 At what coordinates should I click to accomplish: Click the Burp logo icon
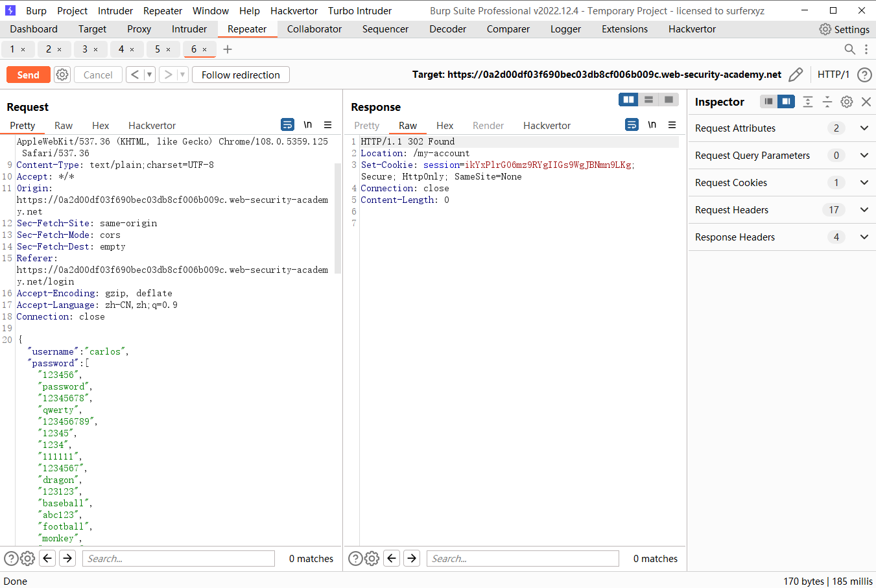10,11
